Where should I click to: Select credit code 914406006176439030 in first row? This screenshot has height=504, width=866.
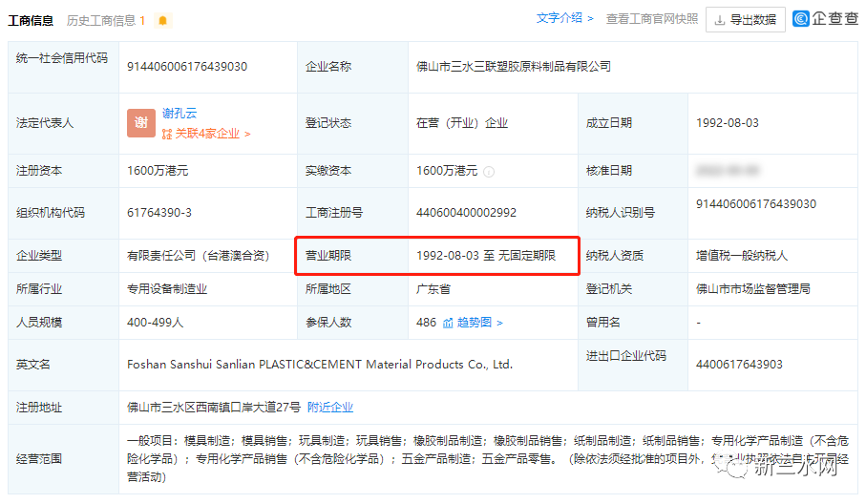(x=187, y=67)
